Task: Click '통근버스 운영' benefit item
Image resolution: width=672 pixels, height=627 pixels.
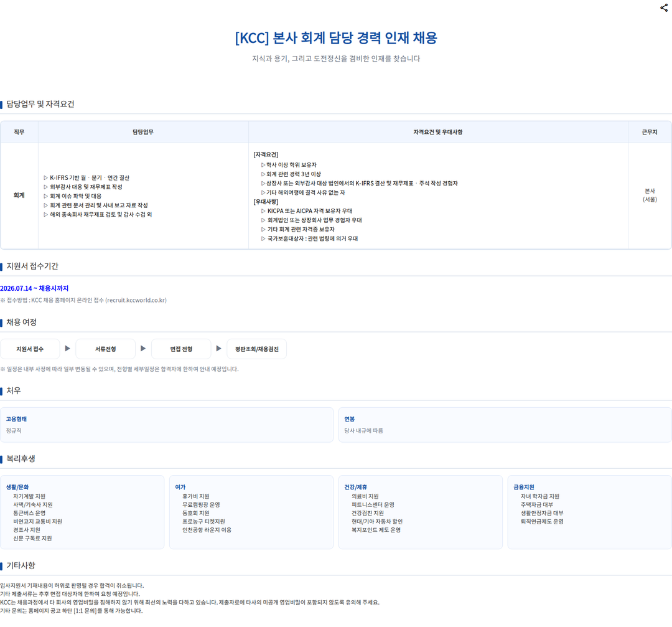Action: 29,513
